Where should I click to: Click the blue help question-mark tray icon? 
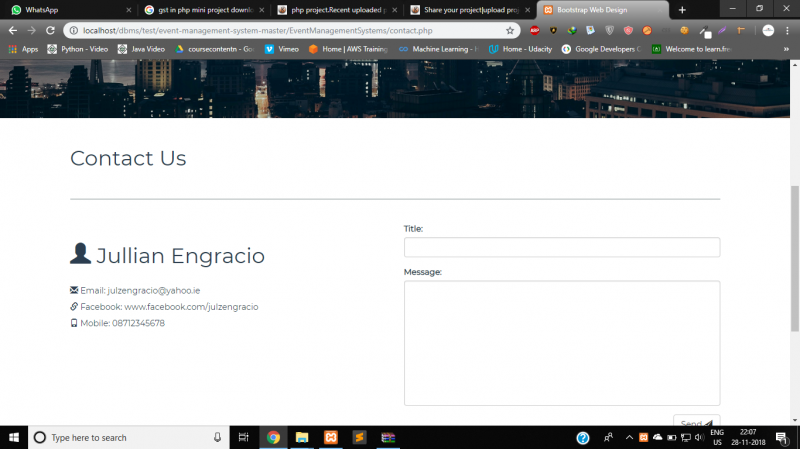click(x=583, y=437)
